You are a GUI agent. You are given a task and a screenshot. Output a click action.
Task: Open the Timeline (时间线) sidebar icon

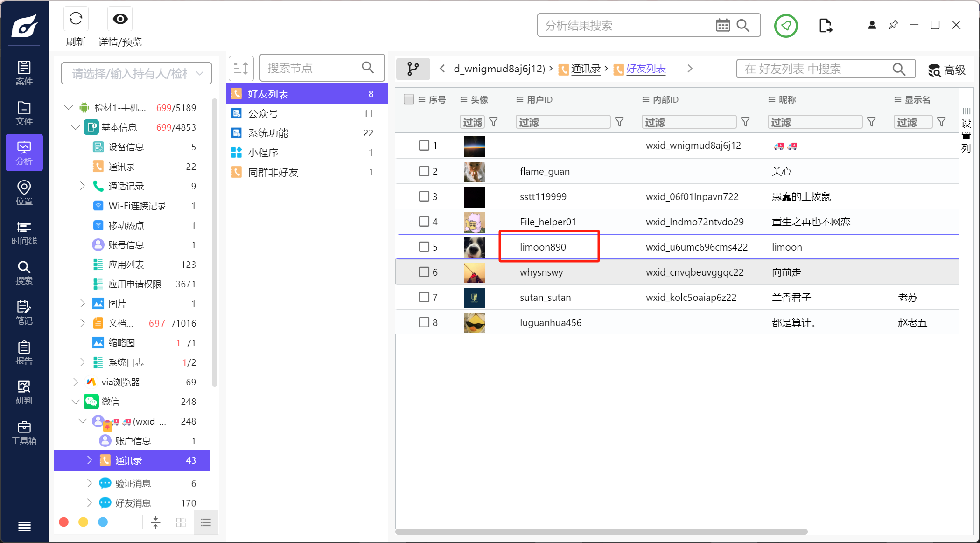pos(24,233)
